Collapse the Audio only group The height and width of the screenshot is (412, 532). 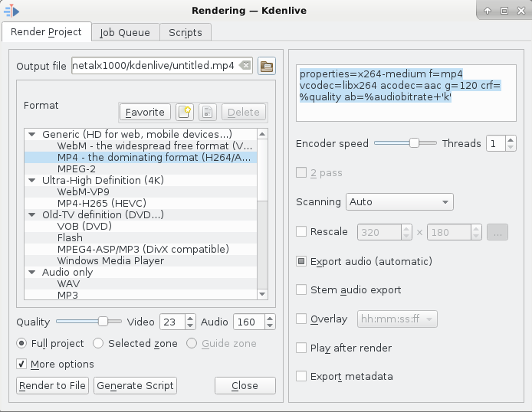[32, 272]
